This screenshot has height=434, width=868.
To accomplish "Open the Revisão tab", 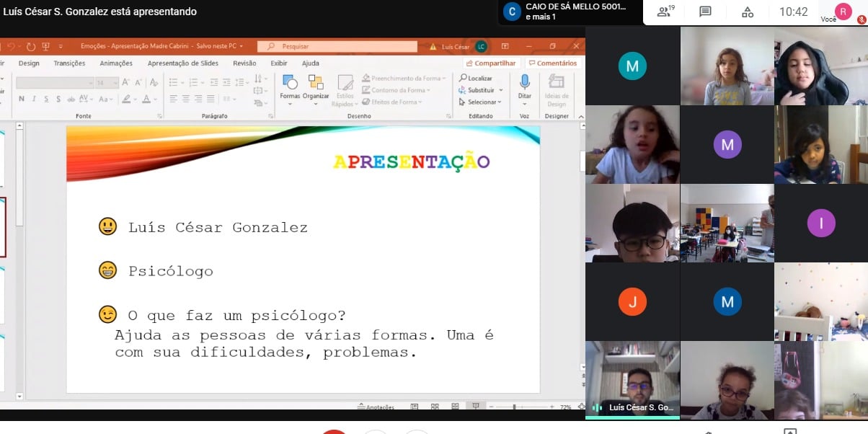I will click(244, 63).
